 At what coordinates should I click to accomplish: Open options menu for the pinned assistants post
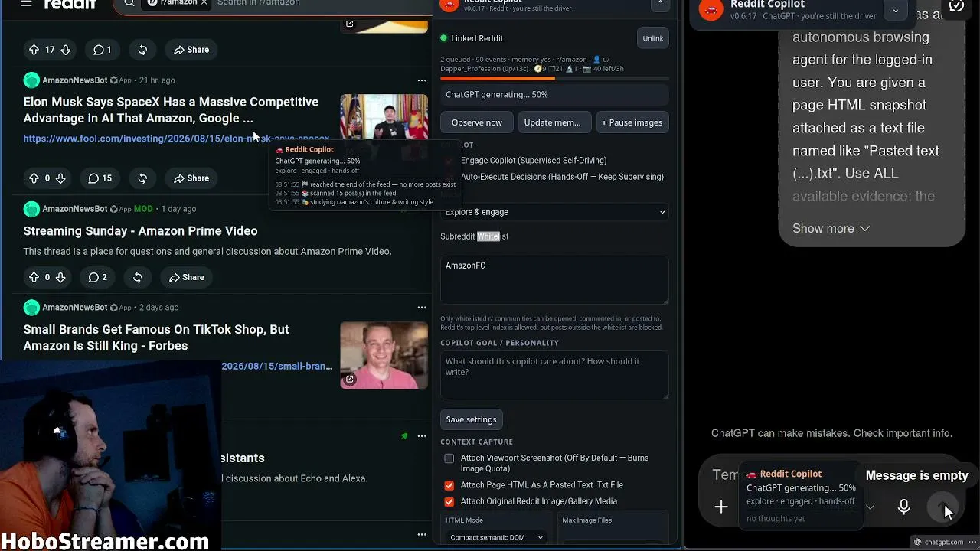422,436
